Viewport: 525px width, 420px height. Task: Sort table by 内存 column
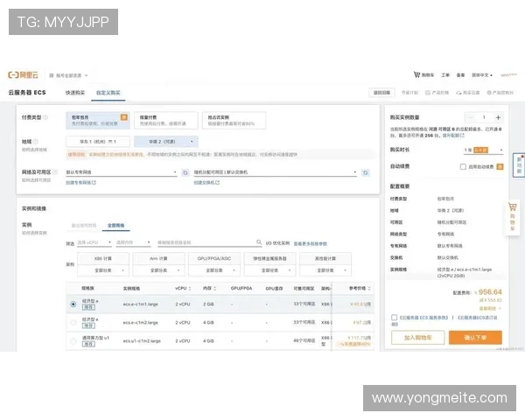[215, 288]
